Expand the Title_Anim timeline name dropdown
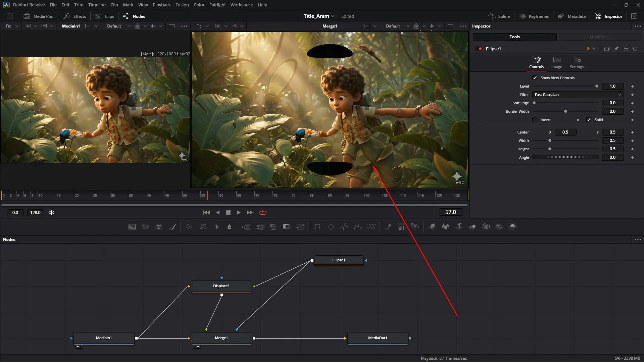Screen dimensions: 644x362 coord(333,16)
